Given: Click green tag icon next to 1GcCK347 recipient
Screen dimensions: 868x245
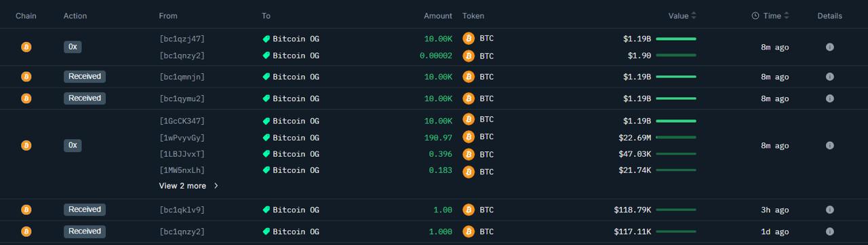Looking at the screenshot, I should [x=267, y=121].
